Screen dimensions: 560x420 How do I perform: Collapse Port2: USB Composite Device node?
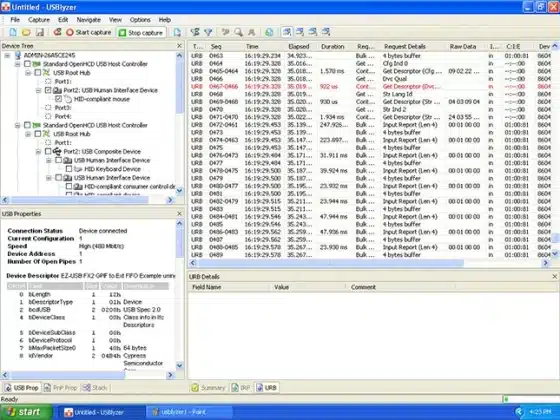pyautogui.click(x=38, y=152)
